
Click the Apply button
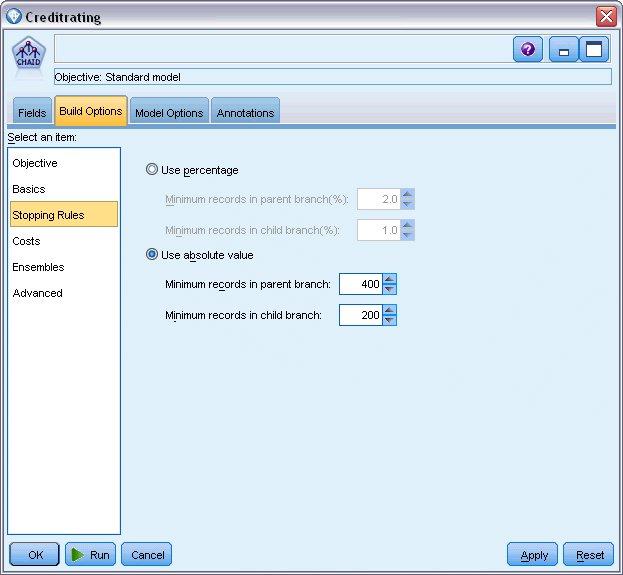point(532,554)
